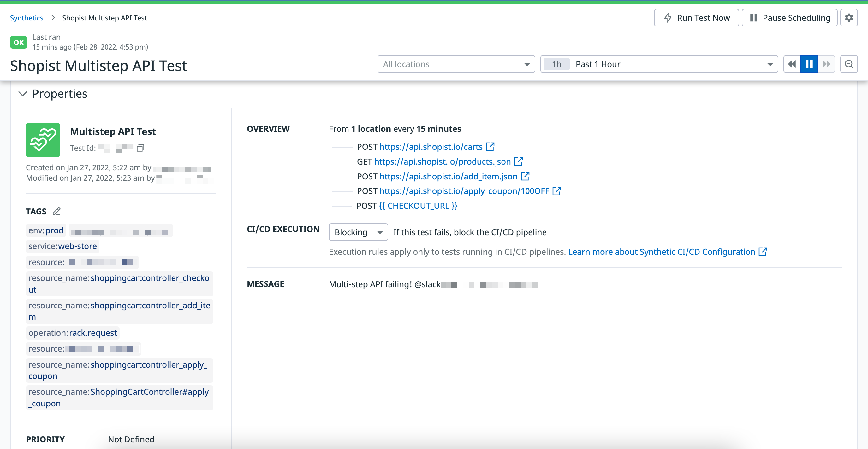Click the 1h time shortcut chip
The width and height of the screenshot is (868, 449).
click(556, 64)
